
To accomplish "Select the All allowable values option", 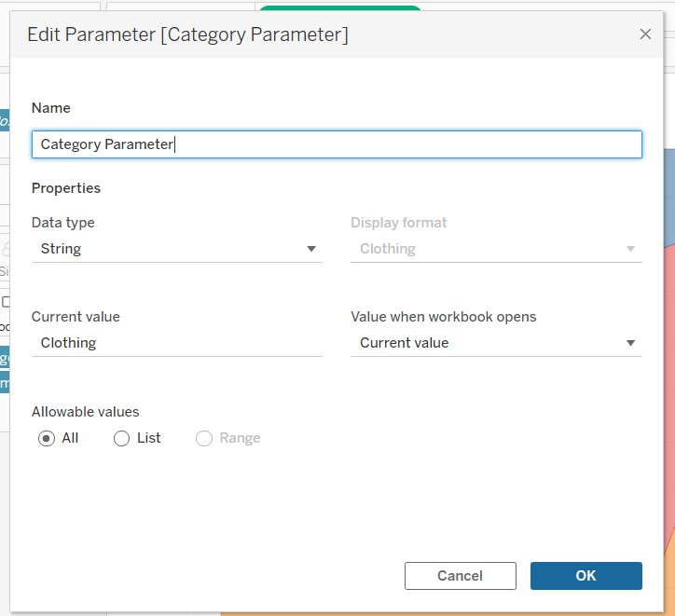I will [47, 438].
